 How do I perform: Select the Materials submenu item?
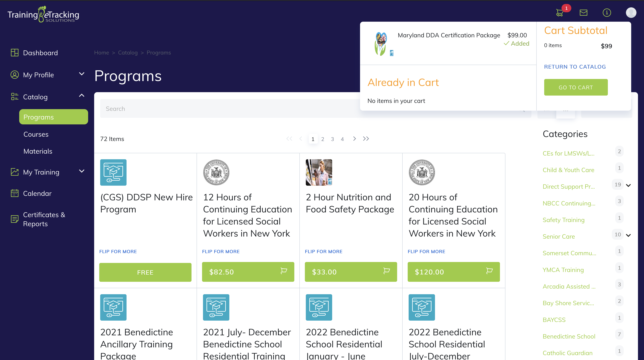coord(38,151)
